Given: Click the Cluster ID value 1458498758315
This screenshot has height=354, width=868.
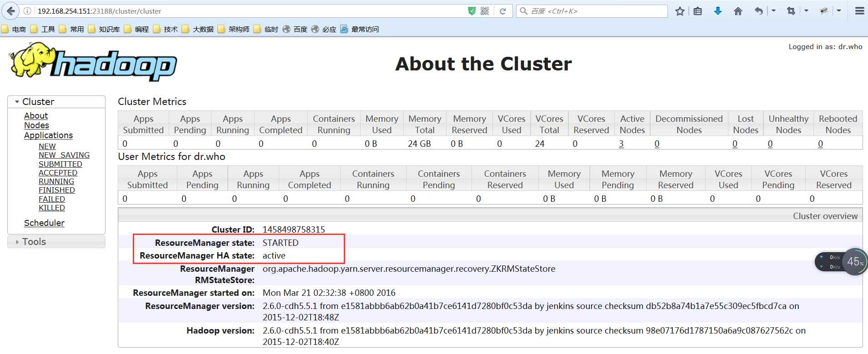Looking at the screenshot, I should coord(294,229).
